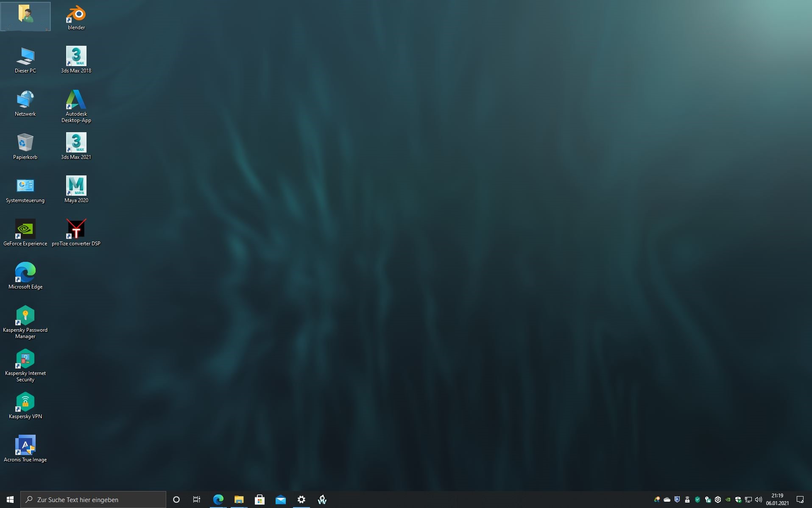Select the proTize converter DSP shortcut
This screenshot has height=508, width=812.
coord(76,233)
